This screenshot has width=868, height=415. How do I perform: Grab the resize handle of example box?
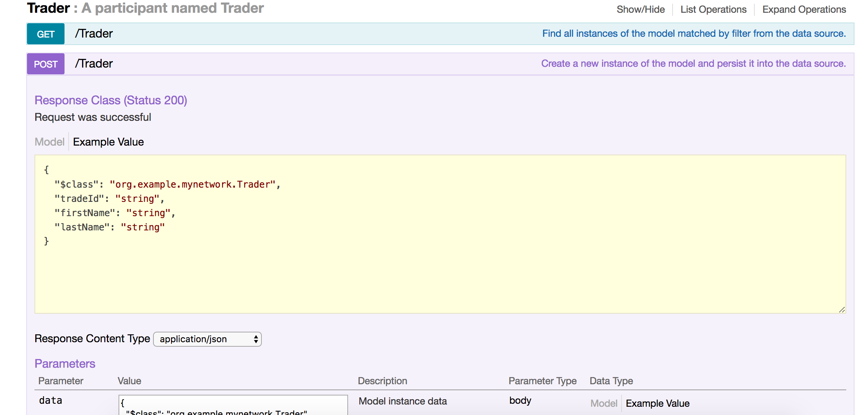tap(842, 310)
